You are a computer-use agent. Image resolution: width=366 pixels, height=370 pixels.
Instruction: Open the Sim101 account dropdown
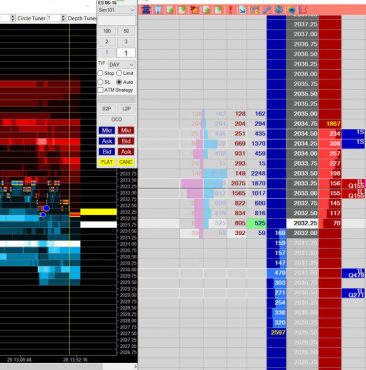[x=116, y=10]
